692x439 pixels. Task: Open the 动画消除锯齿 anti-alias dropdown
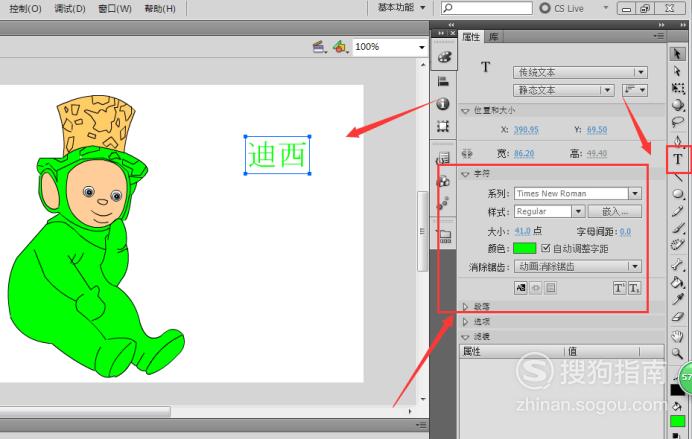pos(577,266)
